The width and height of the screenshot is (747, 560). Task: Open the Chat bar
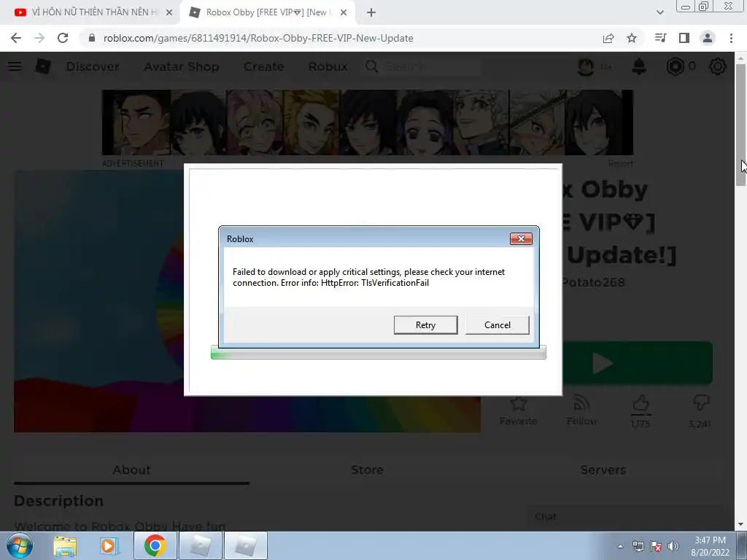click(x=624, y=517)
